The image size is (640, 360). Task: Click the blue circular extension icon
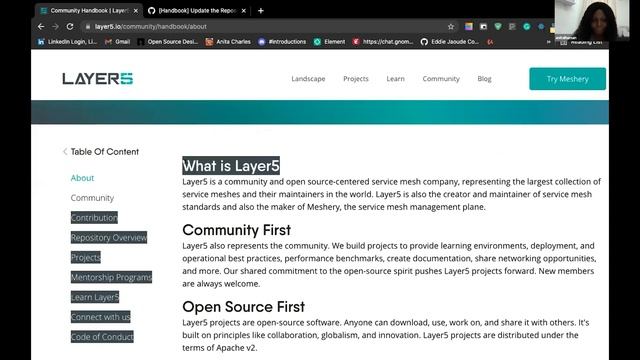tap(541, 27)
